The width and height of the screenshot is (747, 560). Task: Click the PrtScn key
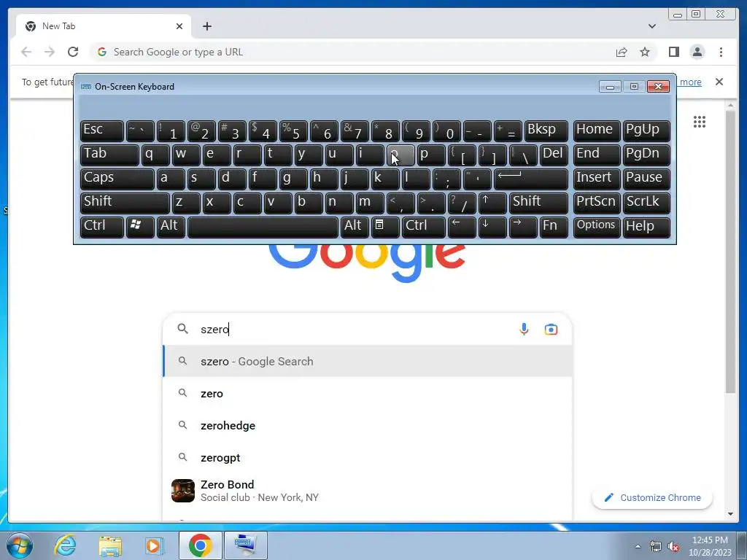coord(597,203)
